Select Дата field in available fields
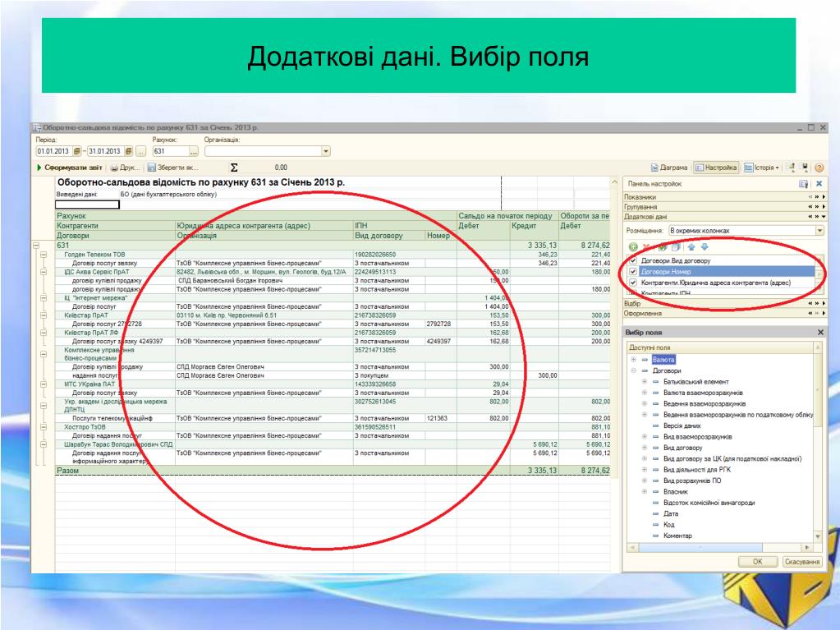 [671, 513]
